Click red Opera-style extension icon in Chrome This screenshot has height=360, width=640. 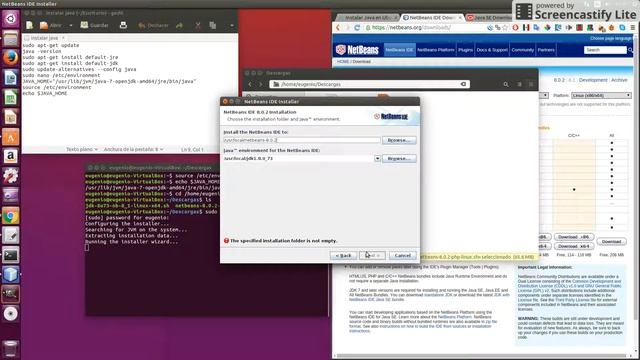(516, 28)
